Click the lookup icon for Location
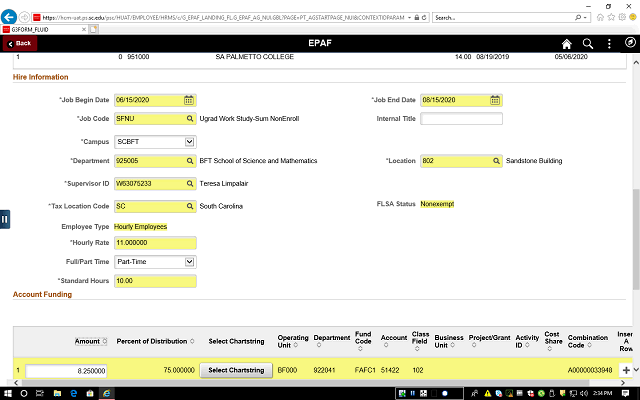Viewport: 640px width, 400px height. 496,161
